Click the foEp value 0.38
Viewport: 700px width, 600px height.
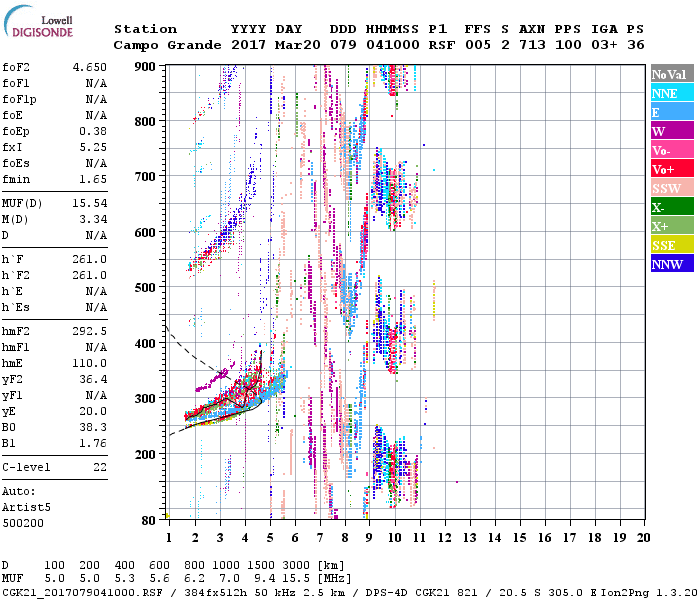[93, 131]
